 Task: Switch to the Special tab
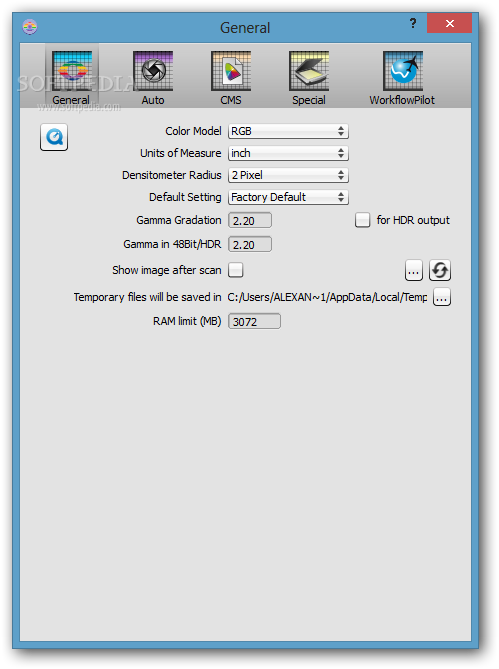(x=309, y=78)
